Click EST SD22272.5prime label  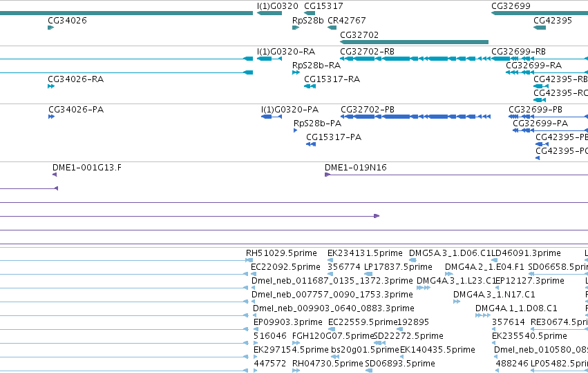coord(408,337)
